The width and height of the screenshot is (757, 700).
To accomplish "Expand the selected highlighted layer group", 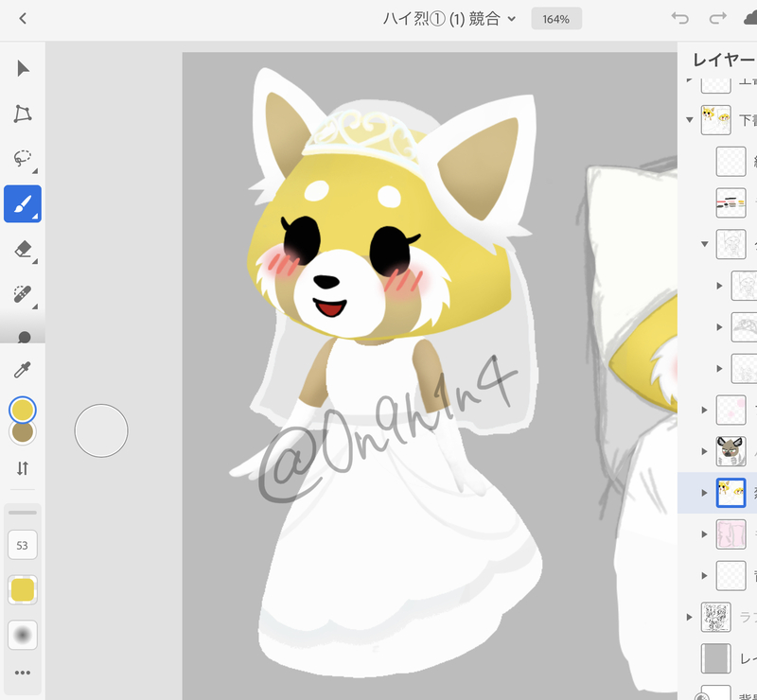I will point(704,493).
